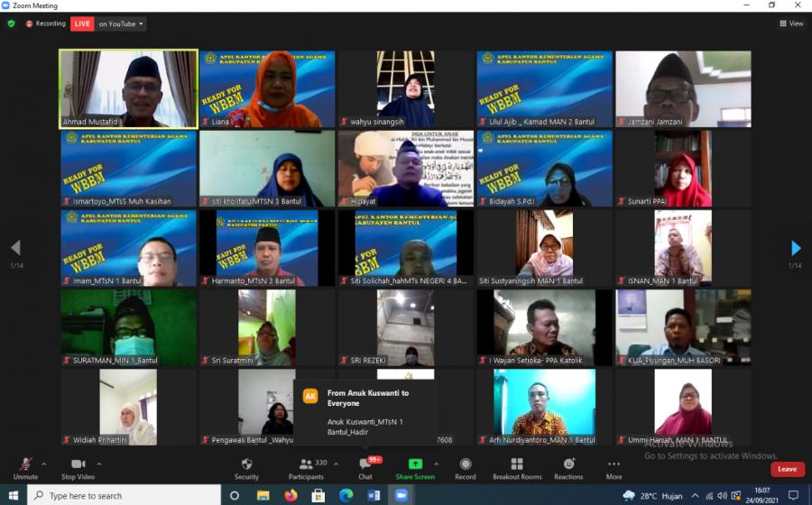Image resolution: width=812 pixels, height=505 pixels.
Task: Open the Participants panel
Action: point(307,467)
